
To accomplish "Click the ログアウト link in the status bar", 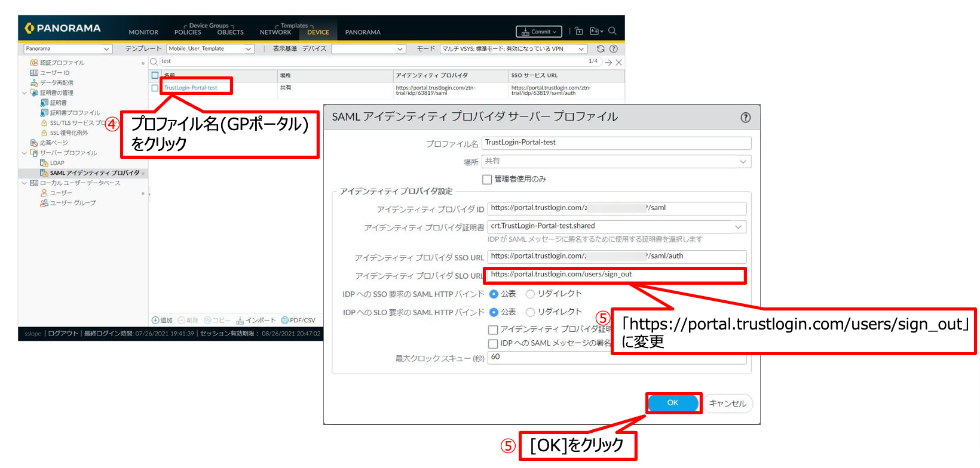I will tap(63, 334).
